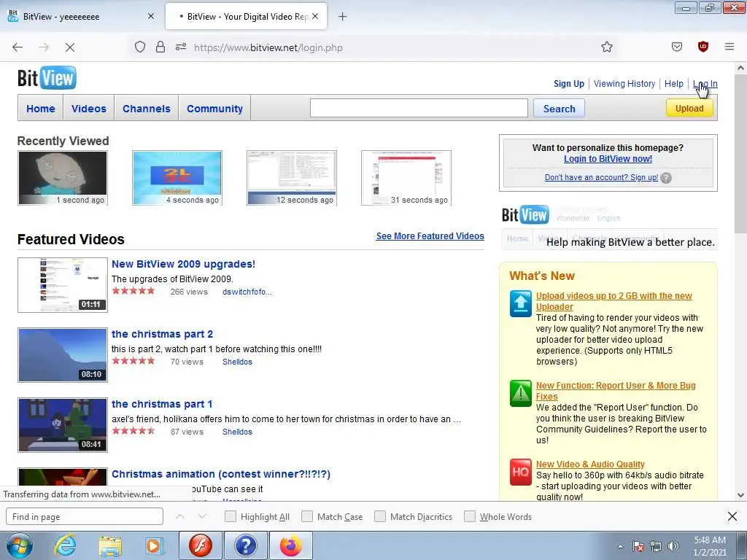Open the Viewing History link
Screen dimensions: 747x560
point(624,84)
